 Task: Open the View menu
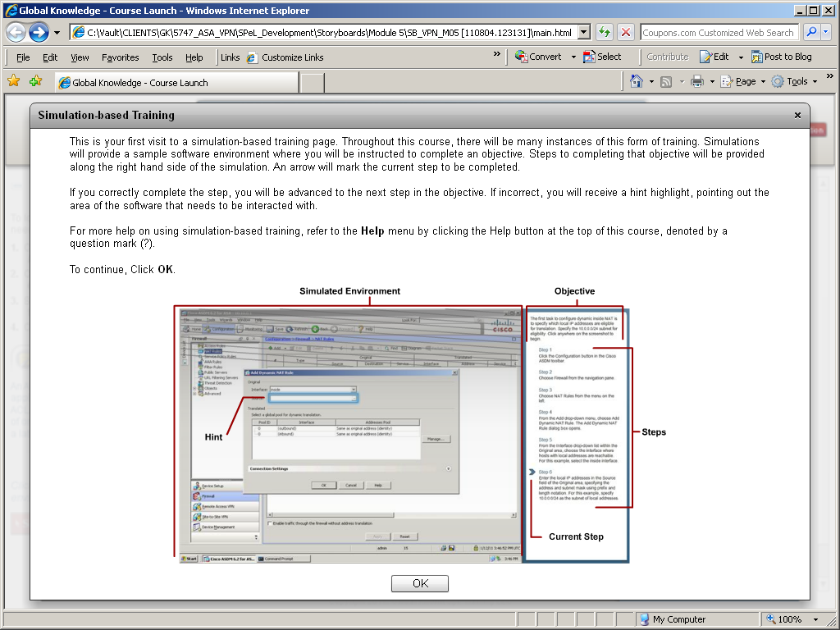tap(80, 57)
